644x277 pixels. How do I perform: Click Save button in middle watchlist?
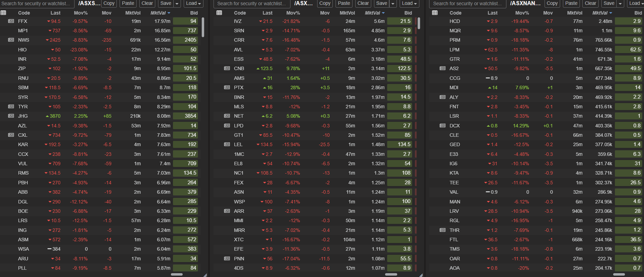click(382, 3)
